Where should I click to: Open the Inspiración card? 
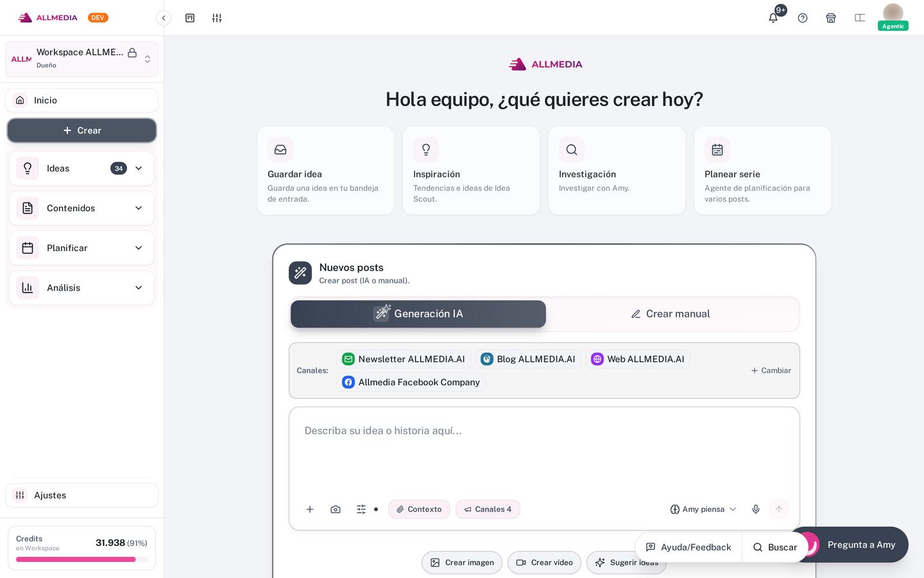tap(472, 171)
